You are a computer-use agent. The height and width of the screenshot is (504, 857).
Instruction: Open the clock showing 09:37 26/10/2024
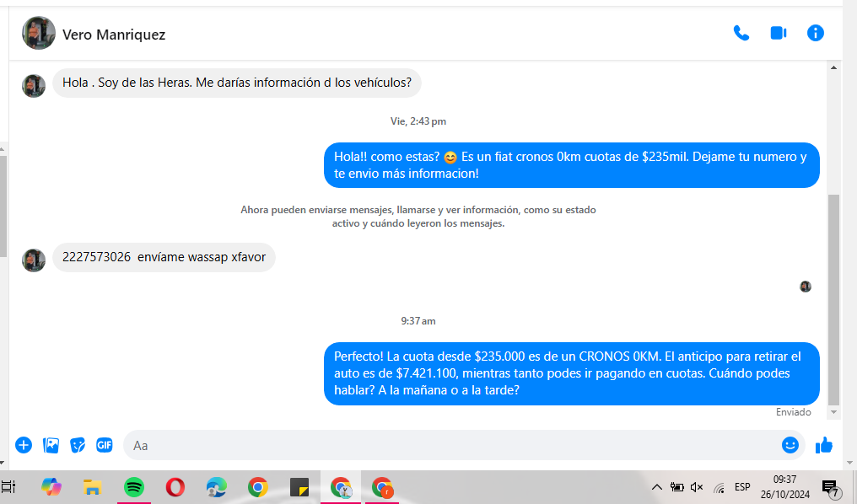tap(784, 487)
